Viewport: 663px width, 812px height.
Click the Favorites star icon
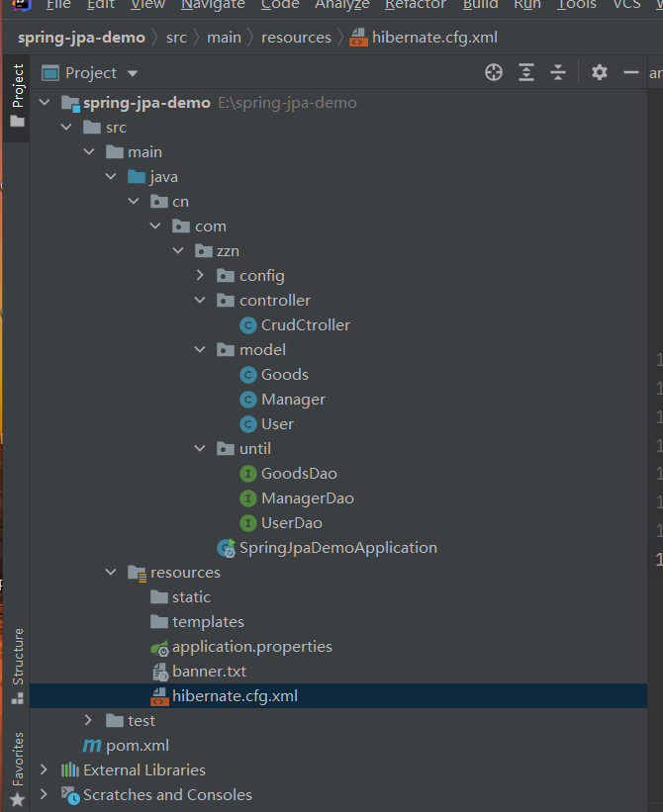[17, 799]
